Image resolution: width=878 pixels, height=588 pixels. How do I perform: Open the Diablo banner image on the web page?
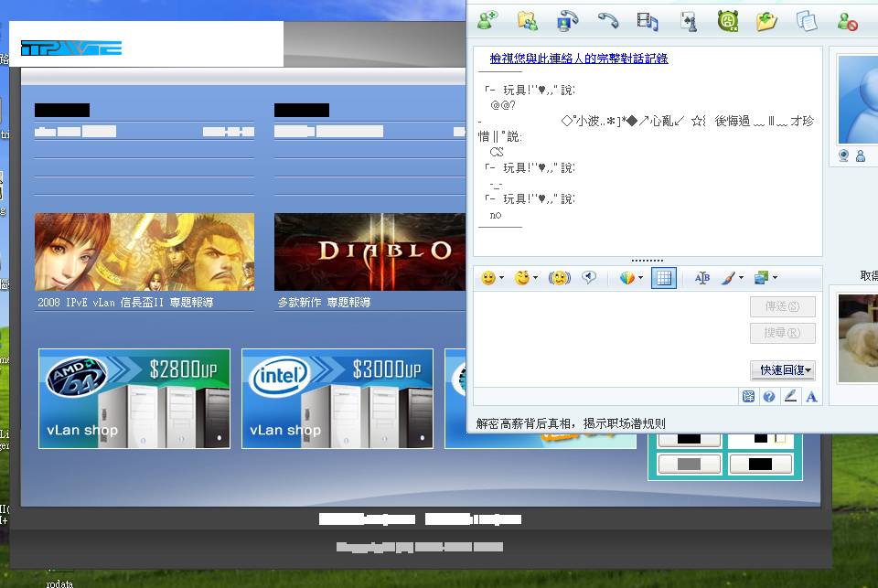(369, 251)
